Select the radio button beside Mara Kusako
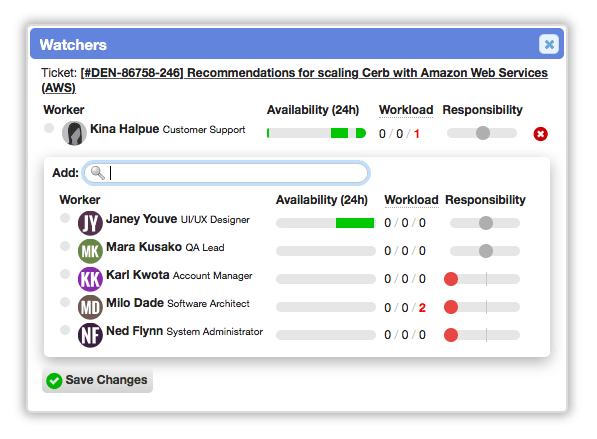 pyautogui.click(x=65, y=246)
